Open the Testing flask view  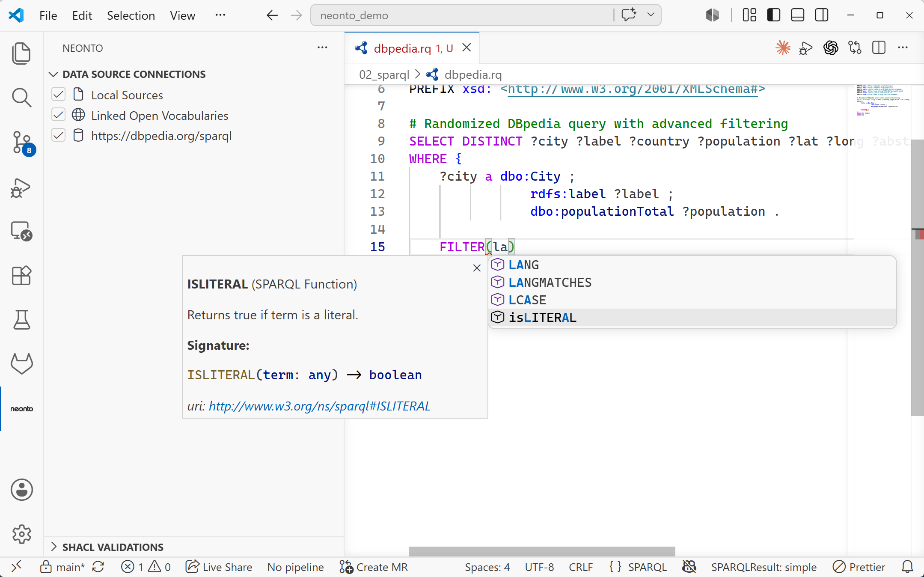21,320
